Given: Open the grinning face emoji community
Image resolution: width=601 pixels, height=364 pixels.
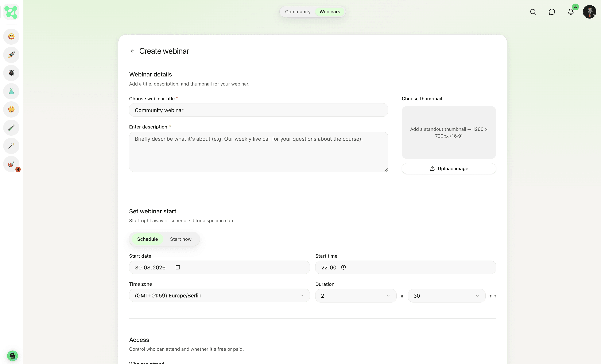Looking at the screenshot, I should click(11, 36).
